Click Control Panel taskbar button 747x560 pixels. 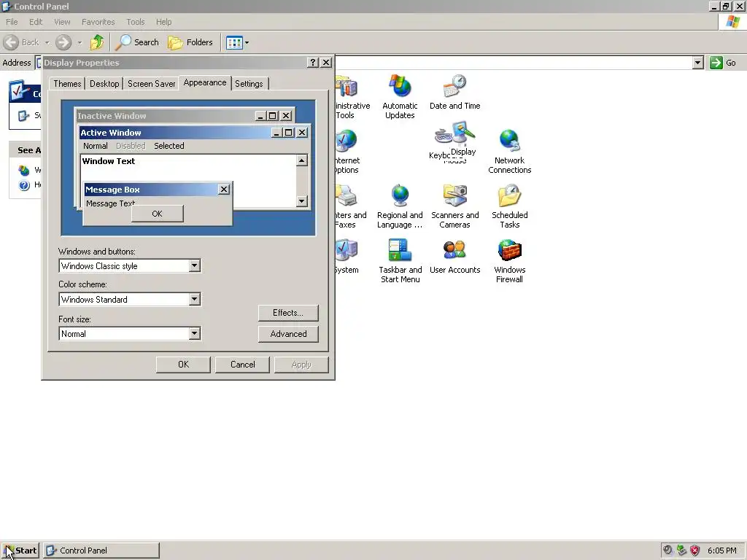click(101, 551)
